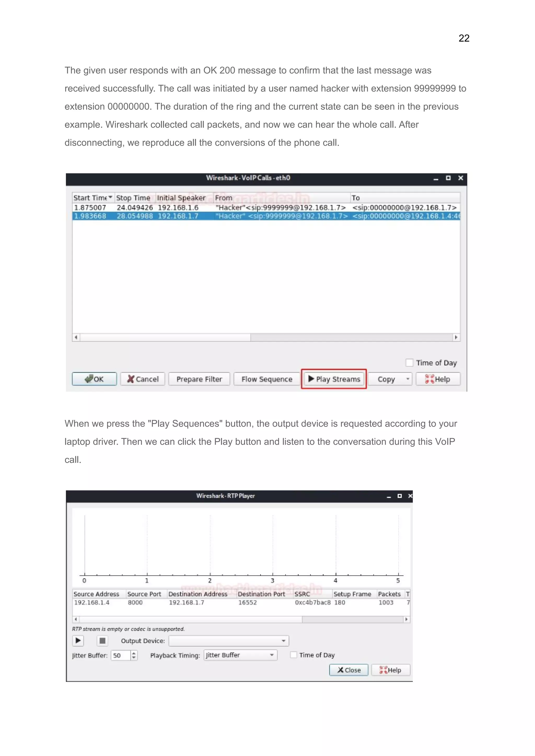Select the RTP stream row from 192.168.1.4
This screenshot has width=535, height=756.
241,602
